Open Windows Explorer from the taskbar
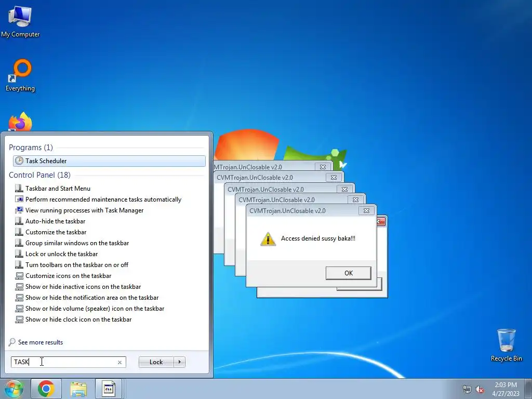The height and width of the screenshot is (399, 532). tap(78, 389)
